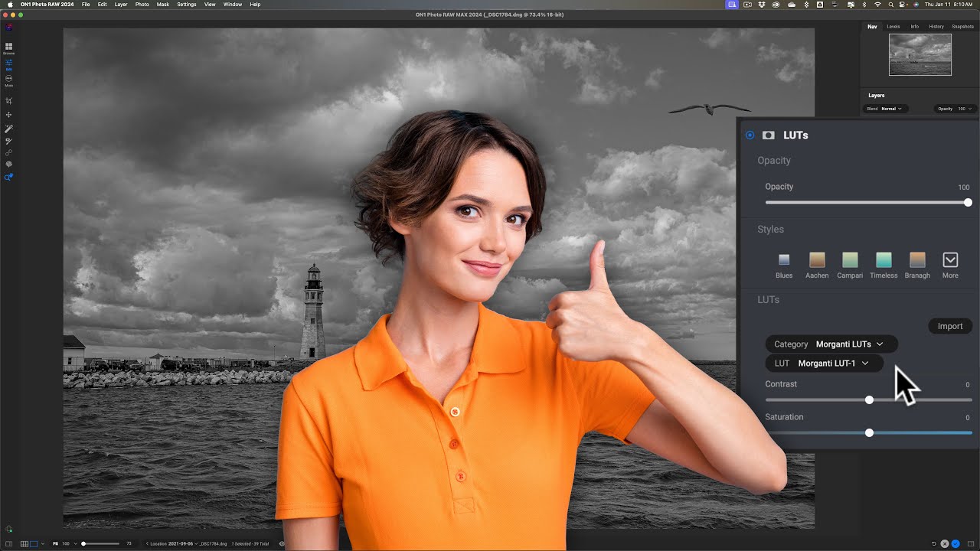Click the LUTs Opacity slider handle
Viewport: 980px width, 551px height.
[968, 203]
